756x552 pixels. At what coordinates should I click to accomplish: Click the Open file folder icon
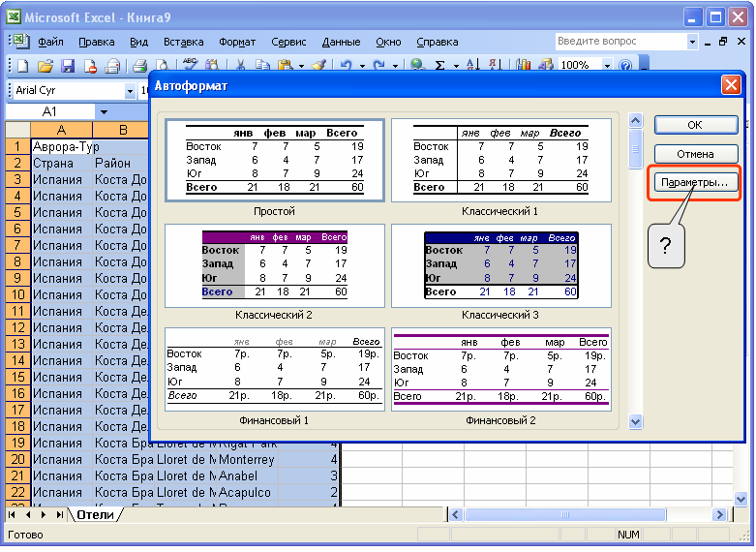45,65
